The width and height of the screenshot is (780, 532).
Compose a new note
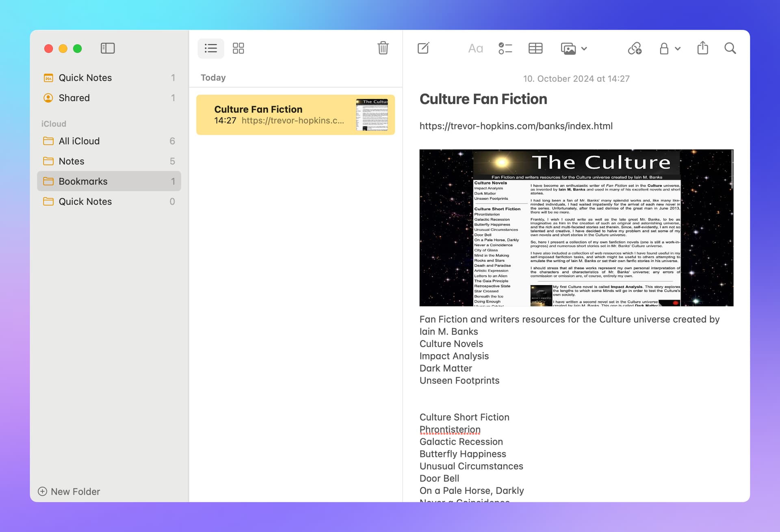(423, 48)
